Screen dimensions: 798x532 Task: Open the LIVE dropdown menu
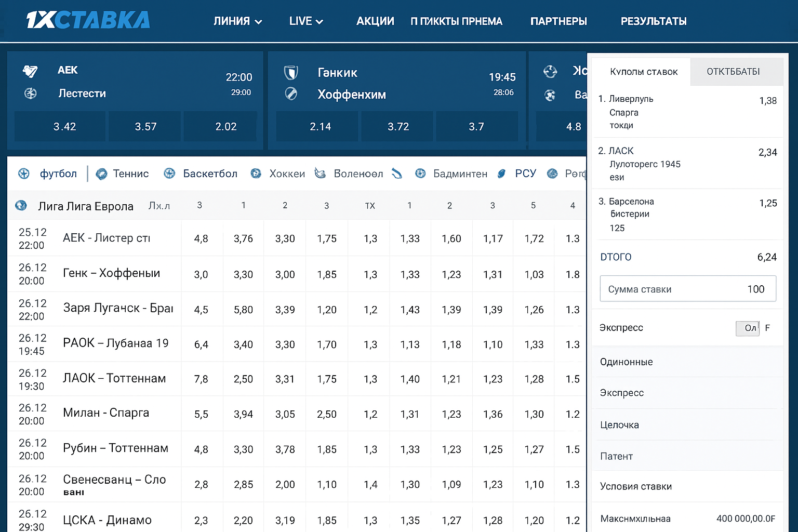click(306, 21)
